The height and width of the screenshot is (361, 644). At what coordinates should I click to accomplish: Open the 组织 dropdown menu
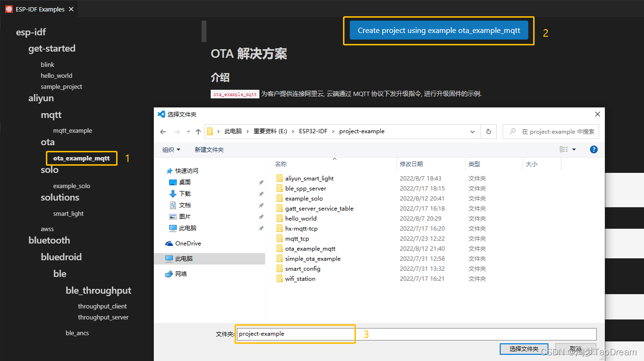coord(172,149)
